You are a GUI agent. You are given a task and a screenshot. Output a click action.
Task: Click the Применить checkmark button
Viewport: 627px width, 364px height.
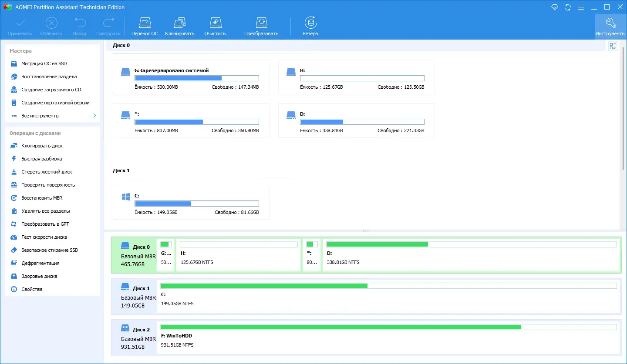click(x=20, y=27)
